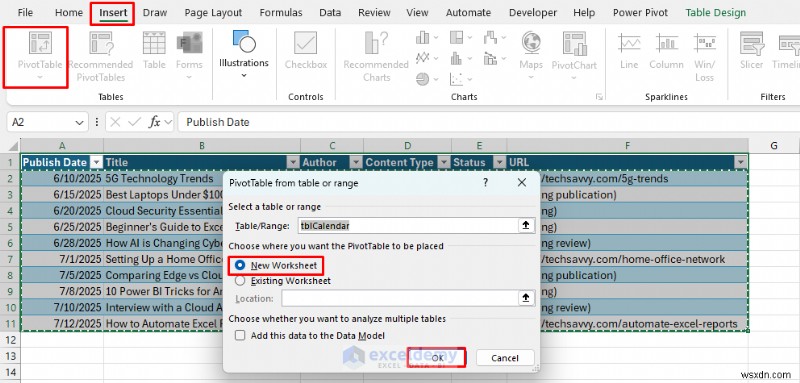800x383 pixels.
Task: Insert a Line sparkline
Action: coord(629,50)
